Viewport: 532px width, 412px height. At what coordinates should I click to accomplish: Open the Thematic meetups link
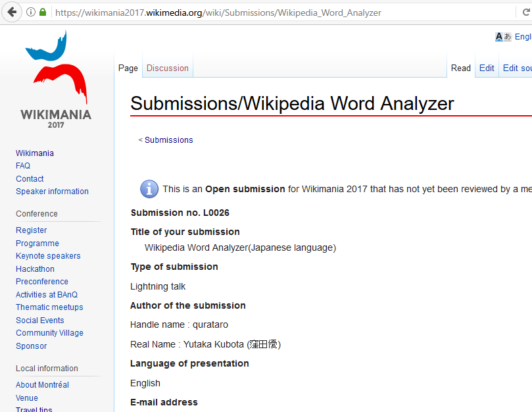pos(49,307)
